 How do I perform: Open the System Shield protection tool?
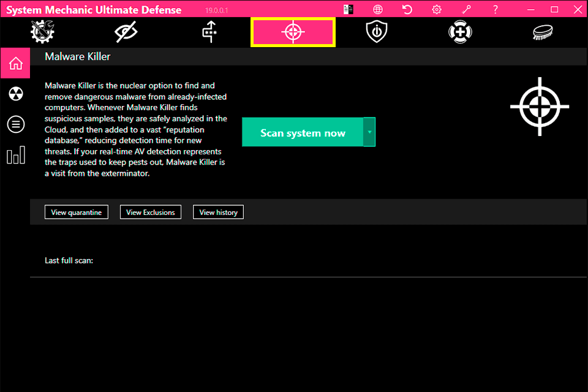376,31
